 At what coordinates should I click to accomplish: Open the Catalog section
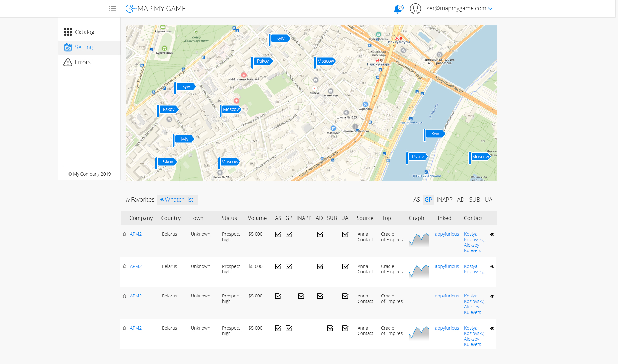[x=89, y=32]
